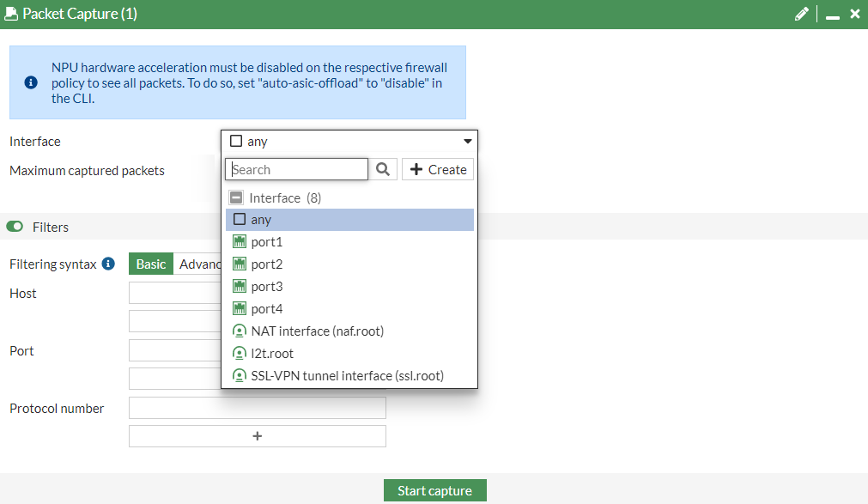Click the Protocol number input field
The width and height of the screenshot is (868, 504).
(x=258, y=408)
